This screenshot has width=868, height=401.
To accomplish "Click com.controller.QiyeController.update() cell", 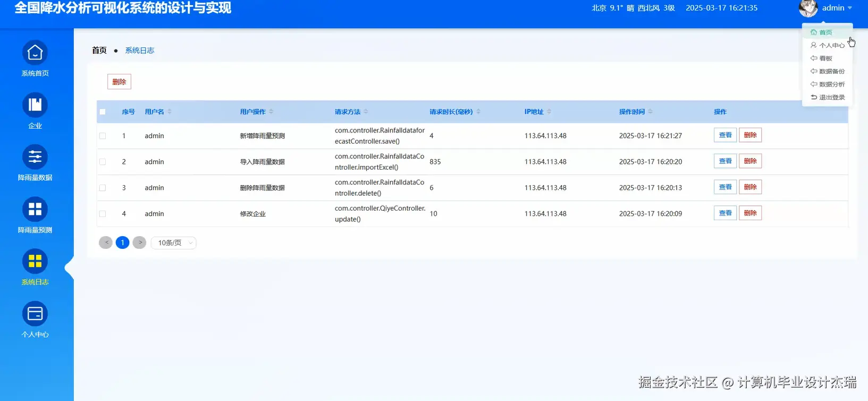I will (x=380, y=214).
